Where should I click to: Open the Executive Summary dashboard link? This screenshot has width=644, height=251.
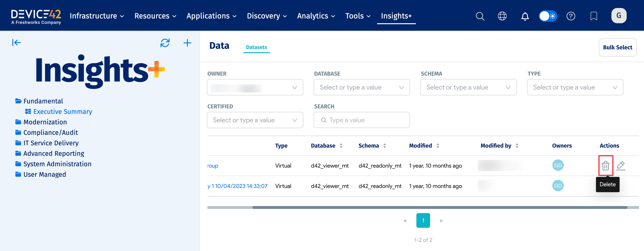click(x=63, y=111)
